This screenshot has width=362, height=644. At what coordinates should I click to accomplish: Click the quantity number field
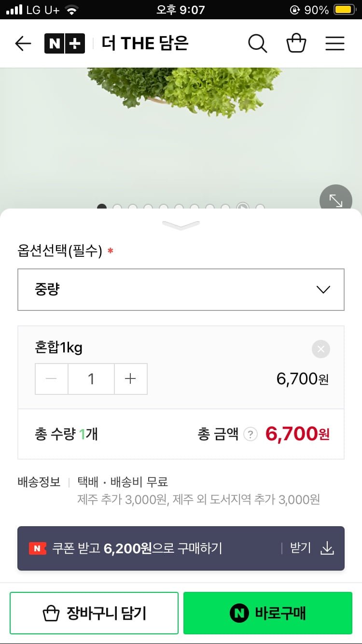tap(91, 379)
